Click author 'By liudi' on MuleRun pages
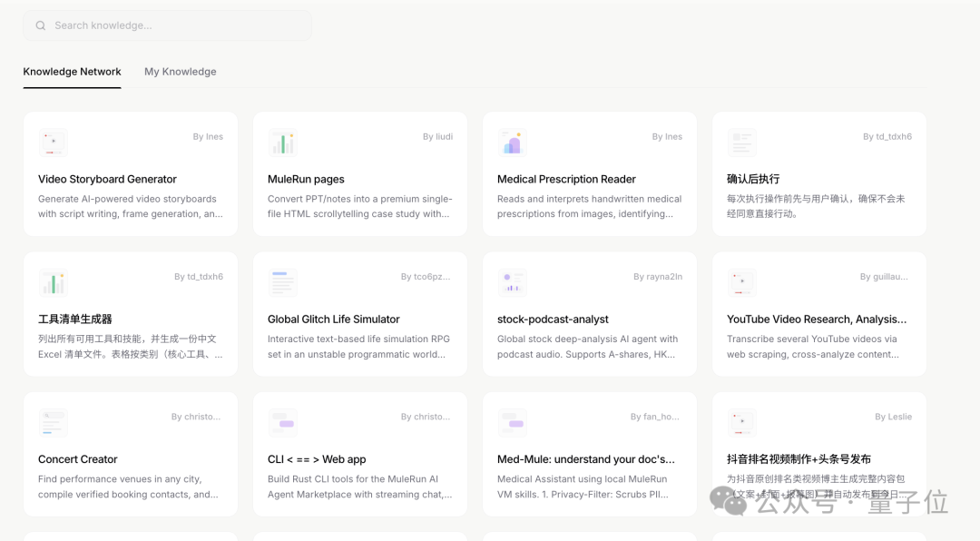This screenshot has width=980, height=541. coord(437,136)
